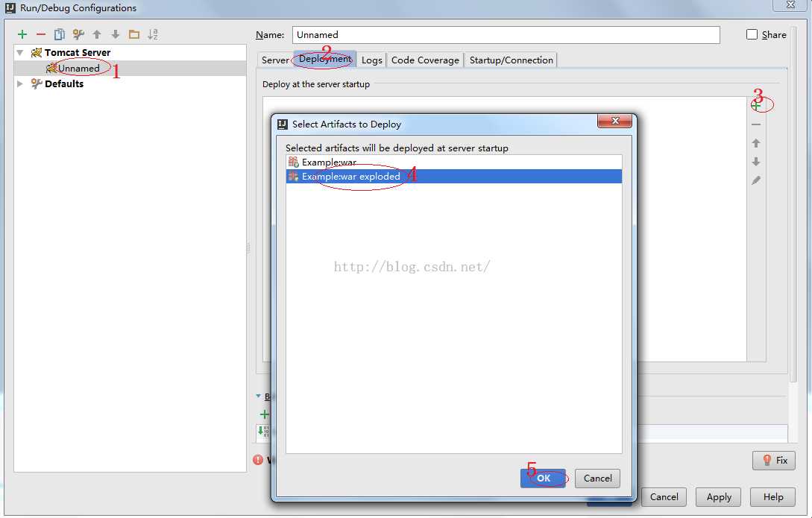
Task: Click the red warning error icon
Action: (258, 460)
